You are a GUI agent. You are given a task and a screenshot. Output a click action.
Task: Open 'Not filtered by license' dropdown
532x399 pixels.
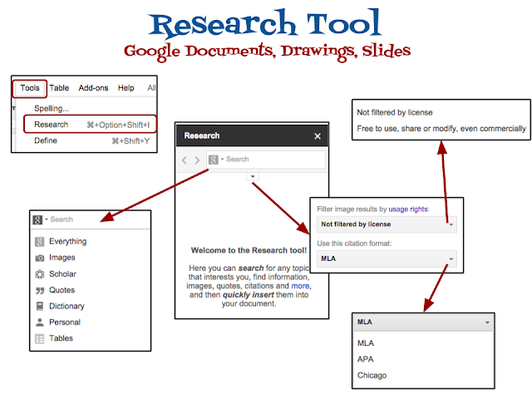point(387,224)
